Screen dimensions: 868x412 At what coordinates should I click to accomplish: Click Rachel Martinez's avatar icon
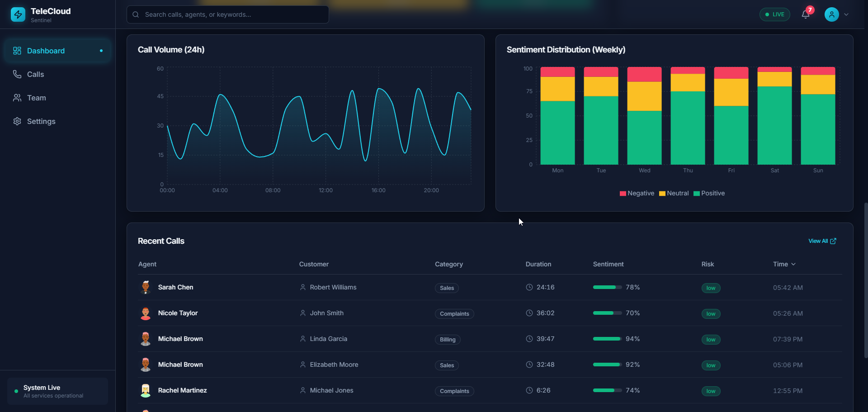tap(146, 391)
